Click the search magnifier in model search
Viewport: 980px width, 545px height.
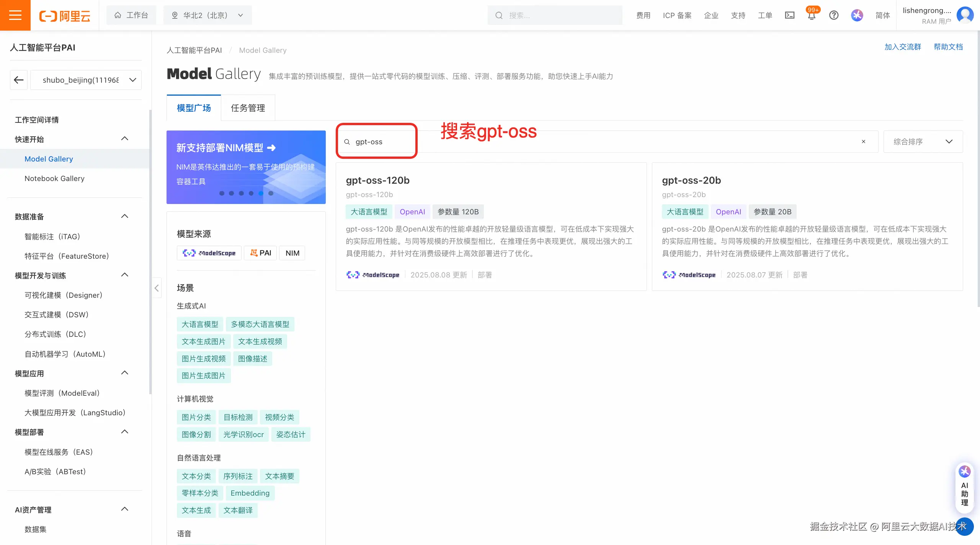[x=347, y=142]
